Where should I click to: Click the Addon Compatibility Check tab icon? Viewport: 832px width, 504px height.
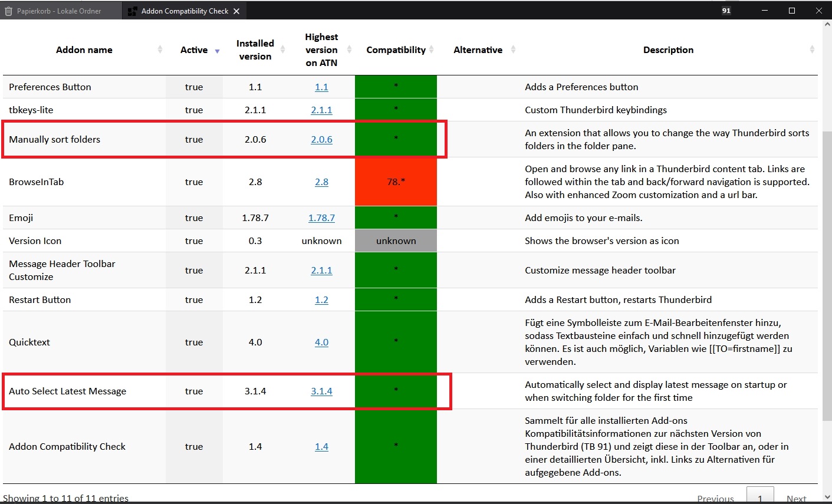(x=133, y=11)
